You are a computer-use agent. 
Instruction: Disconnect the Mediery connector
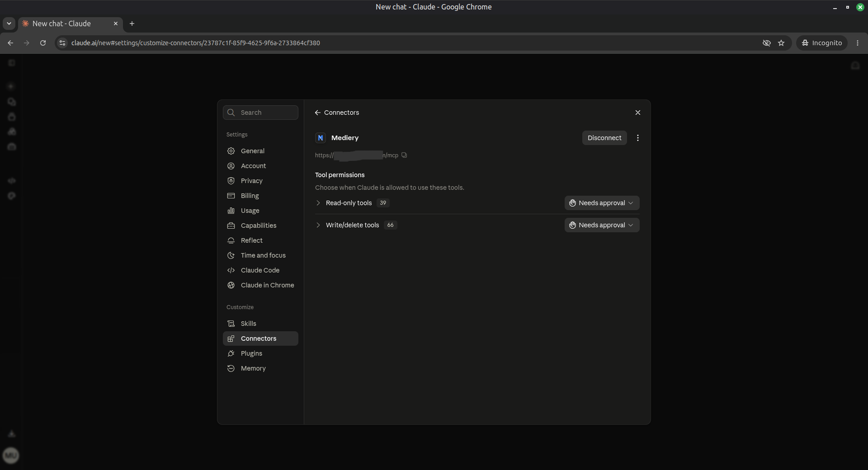(604, 138)
